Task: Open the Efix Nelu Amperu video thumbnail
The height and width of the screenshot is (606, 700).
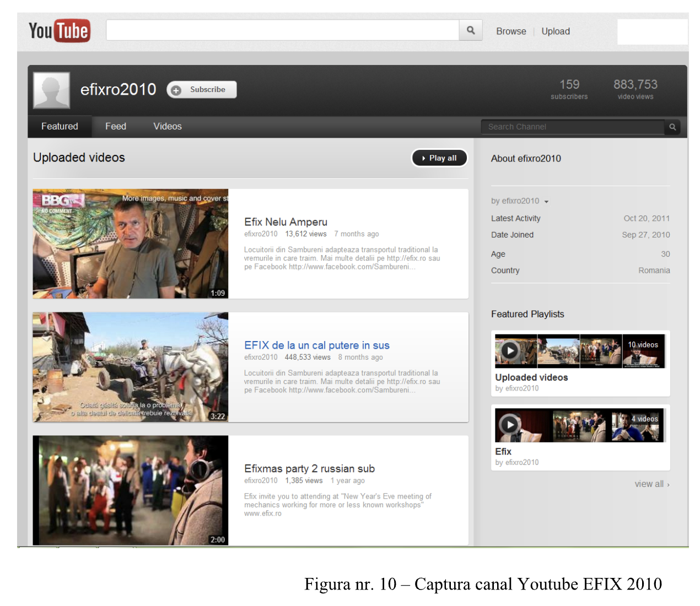Action: click(131, 244)
